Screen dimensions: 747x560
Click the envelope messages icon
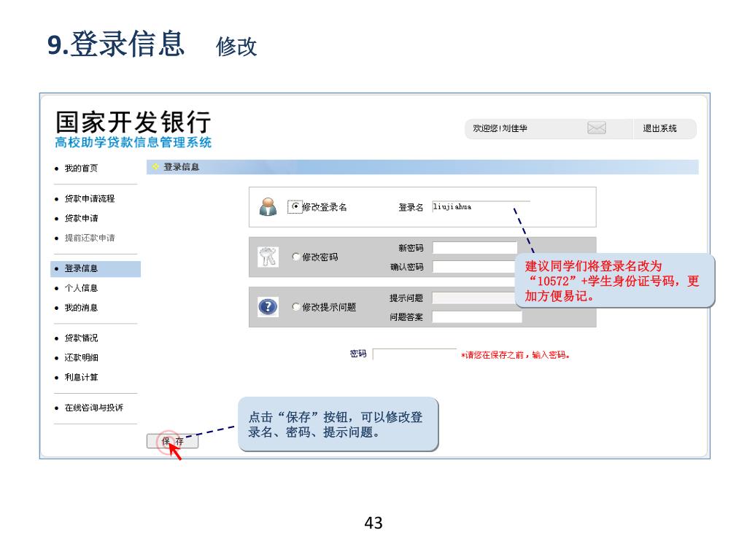click(x=597, y=128)
